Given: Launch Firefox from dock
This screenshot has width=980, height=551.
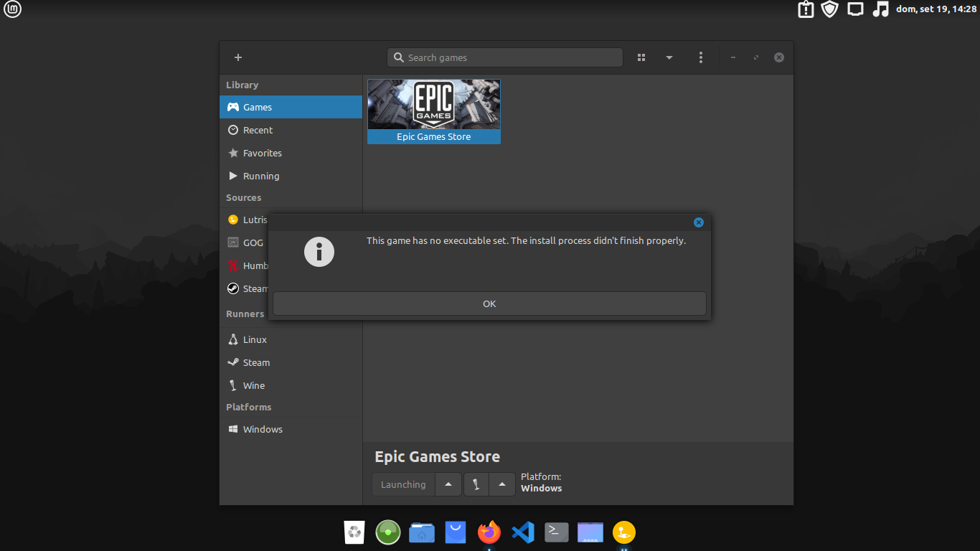Looking at the screenshot, I should [489, 532].
